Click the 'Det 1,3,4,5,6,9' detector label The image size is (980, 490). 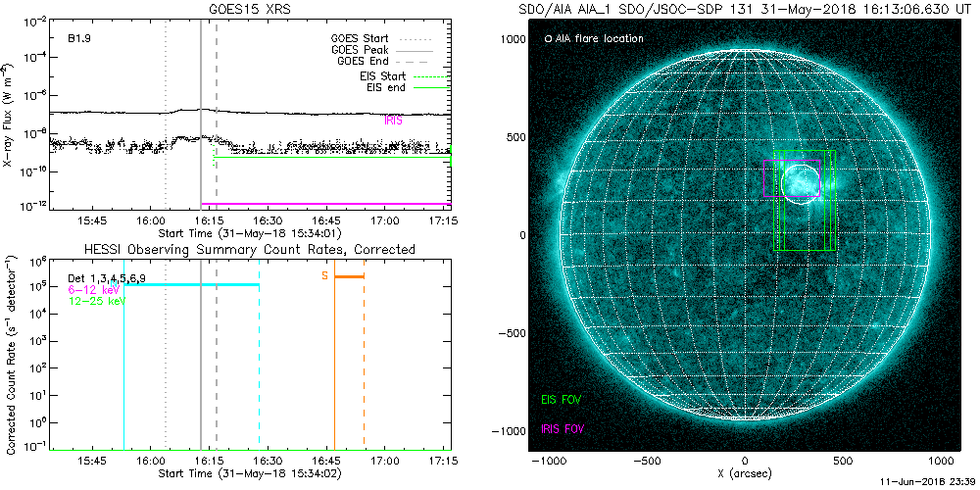[x=107, y=277]
